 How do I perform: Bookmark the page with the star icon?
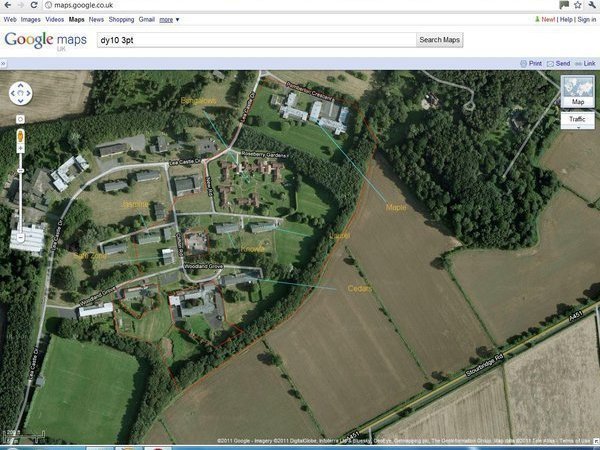coord(580,6)
